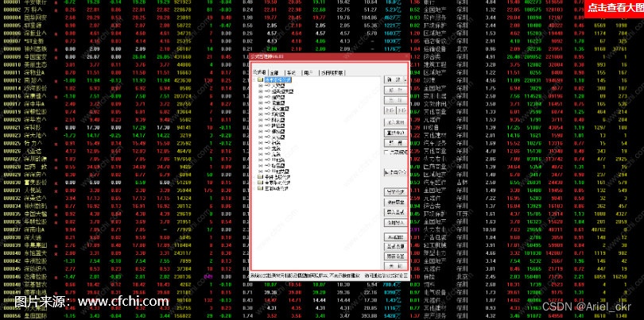The height and width of the screenshot is (320, 644).
Task: Click stock code 000012 in the list
Action: pyautogui.click(x=12, y=80)
